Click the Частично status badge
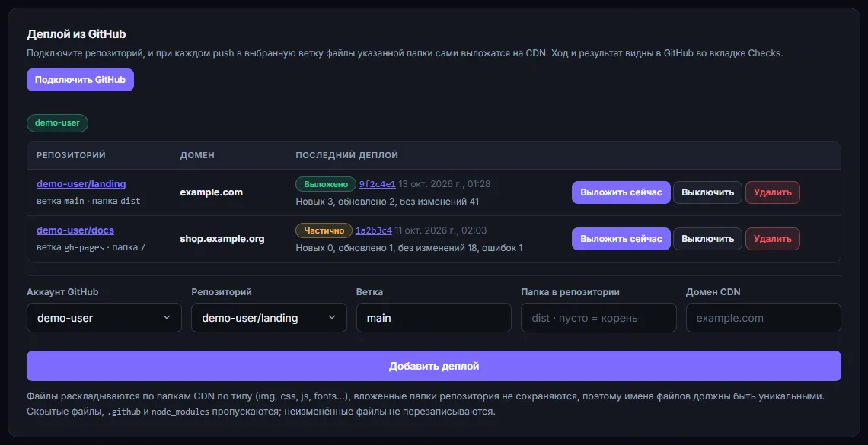868x445 pixels. pos(324,230)
